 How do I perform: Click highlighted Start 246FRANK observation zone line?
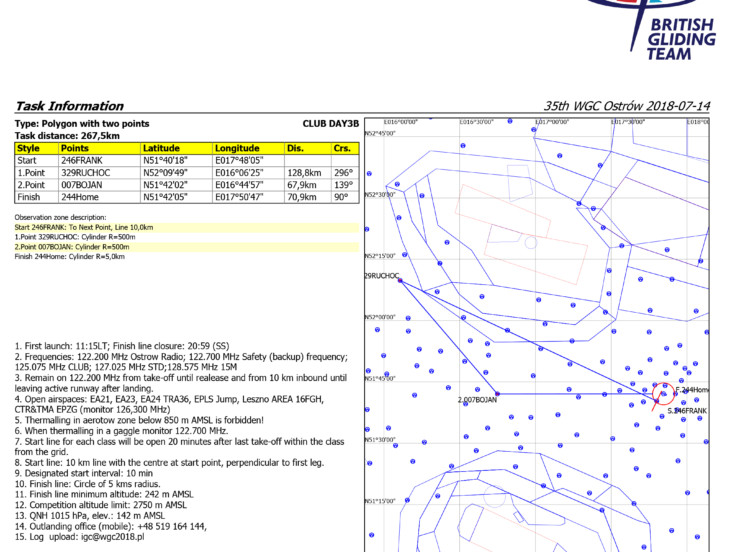coord(84,227)
